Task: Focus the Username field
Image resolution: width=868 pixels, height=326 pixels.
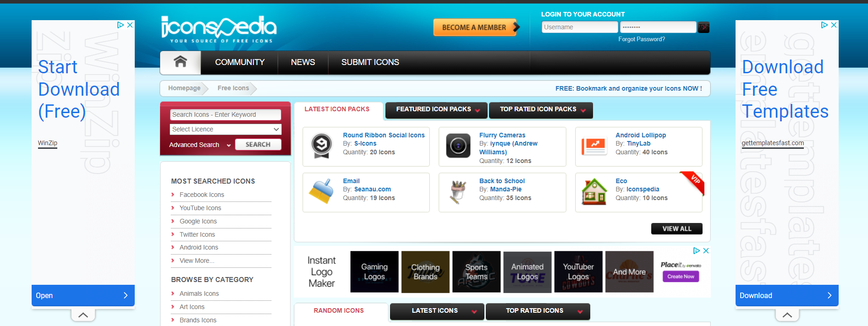Action: [x=580, y=27]
